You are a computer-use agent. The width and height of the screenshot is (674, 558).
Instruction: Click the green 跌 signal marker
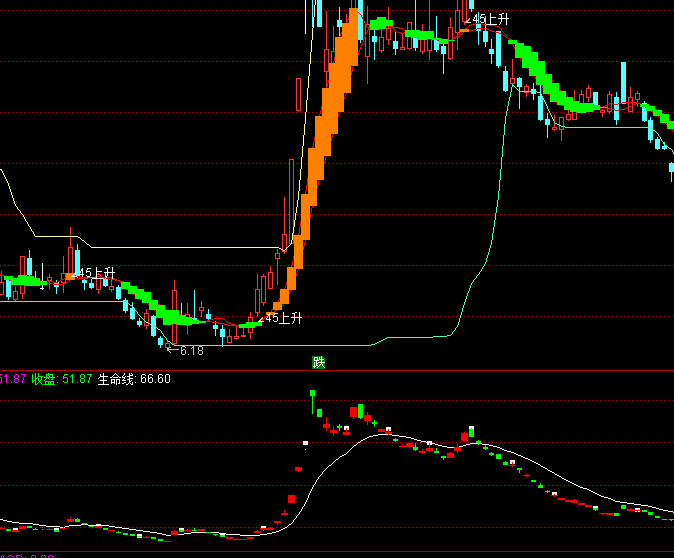(319, 362)
